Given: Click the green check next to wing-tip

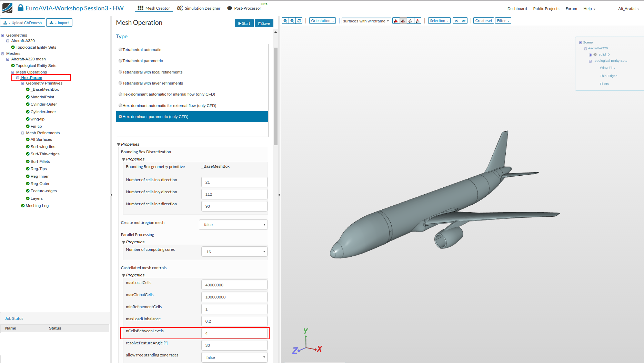Looking at the screenshot, I should click(x=28, y=119).
